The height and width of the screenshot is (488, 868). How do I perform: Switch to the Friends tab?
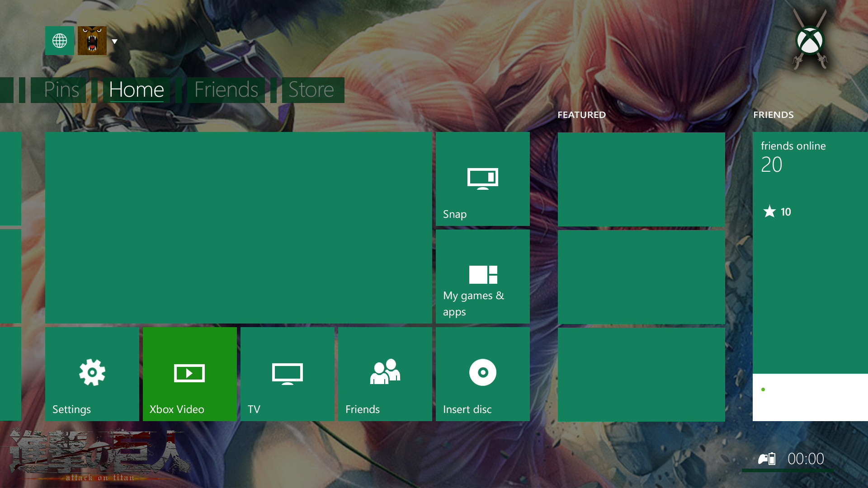tap(226, 90)
